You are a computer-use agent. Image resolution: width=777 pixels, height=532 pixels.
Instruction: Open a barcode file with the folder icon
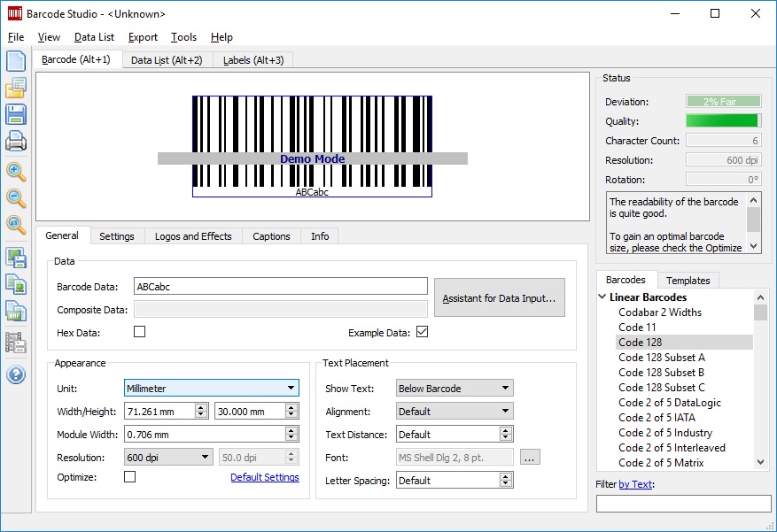tap(16, 88)
